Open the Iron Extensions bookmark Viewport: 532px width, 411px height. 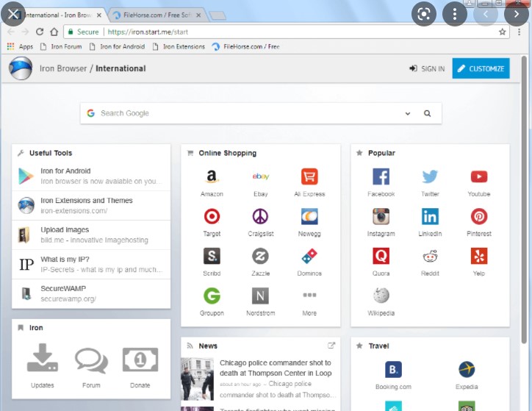coord(179,46)
